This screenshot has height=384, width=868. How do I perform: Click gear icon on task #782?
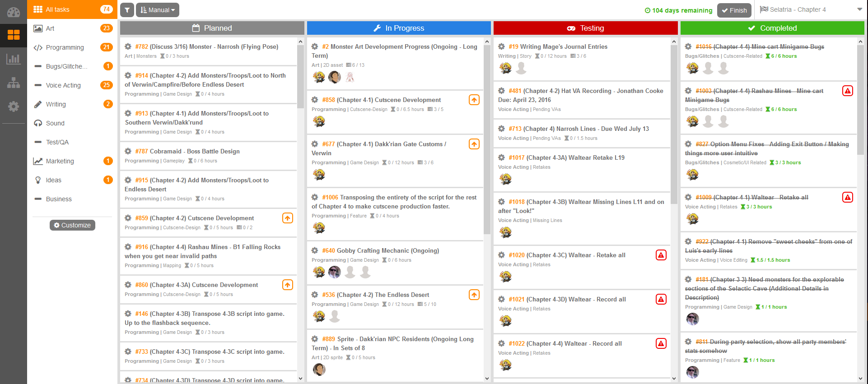coord(128,46)
